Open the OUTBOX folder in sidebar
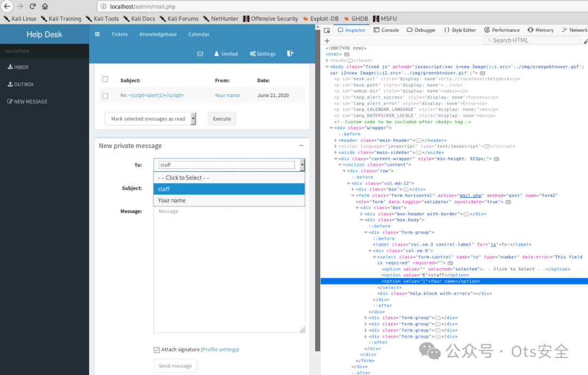588x375 pixels. pyautogui.click(x=21, y=84)
